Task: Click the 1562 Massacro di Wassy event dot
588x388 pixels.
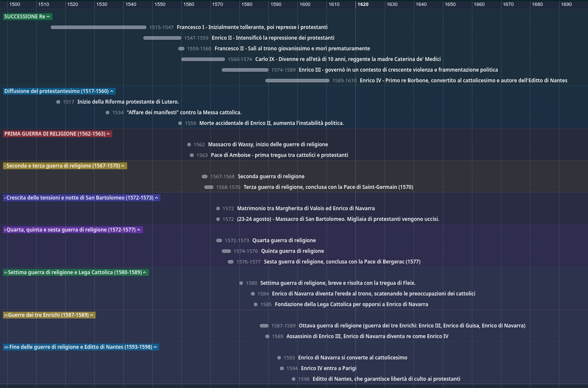Action: click(189, 145)
